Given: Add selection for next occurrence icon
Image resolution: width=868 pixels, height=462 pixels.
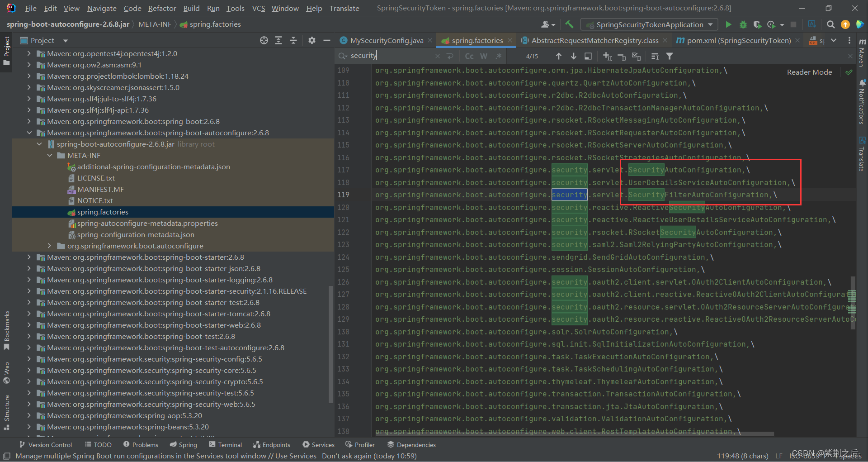Looking at the screenshot, I should point(607,56).
